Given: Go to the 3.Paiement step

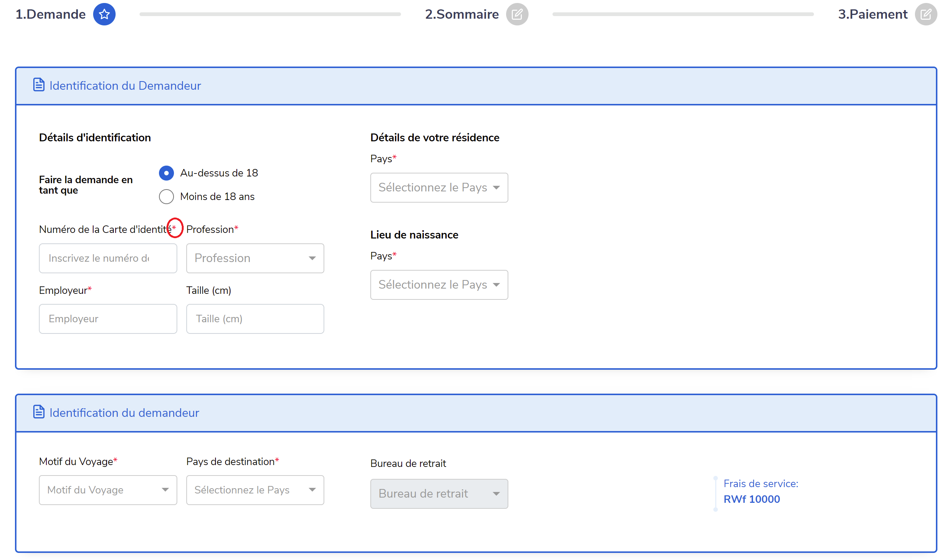Looking at the screenshot, I should click(872, 14).
